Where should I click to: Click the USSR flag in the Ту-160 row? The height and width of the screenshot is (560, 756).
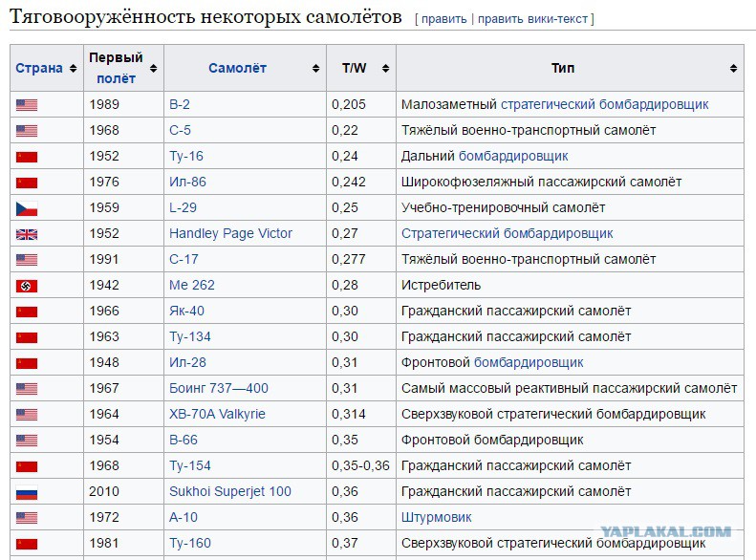tap(27, 544)
